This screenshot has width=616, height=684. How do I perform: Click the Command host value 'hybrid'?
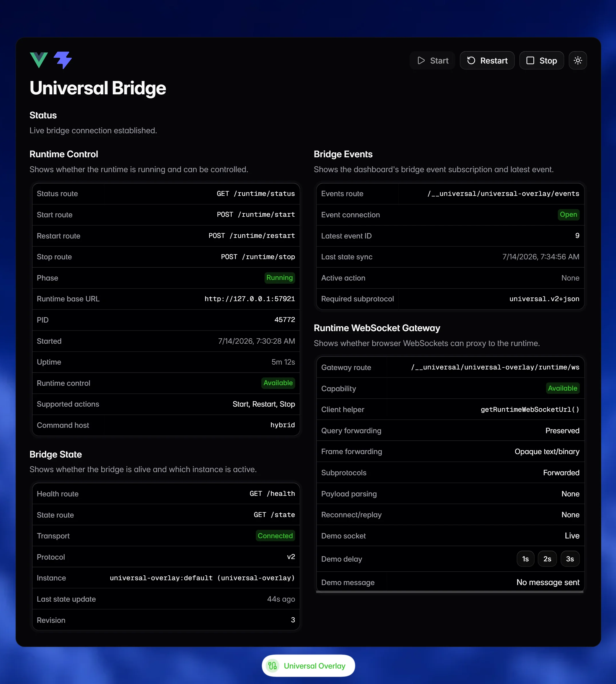click(283, 425)
